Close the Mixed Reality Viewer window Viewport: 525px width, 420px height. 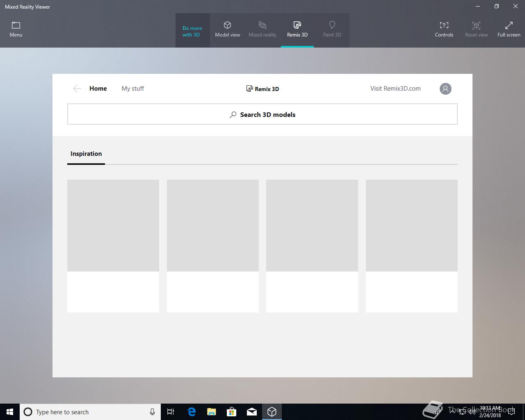click(516, 7)
